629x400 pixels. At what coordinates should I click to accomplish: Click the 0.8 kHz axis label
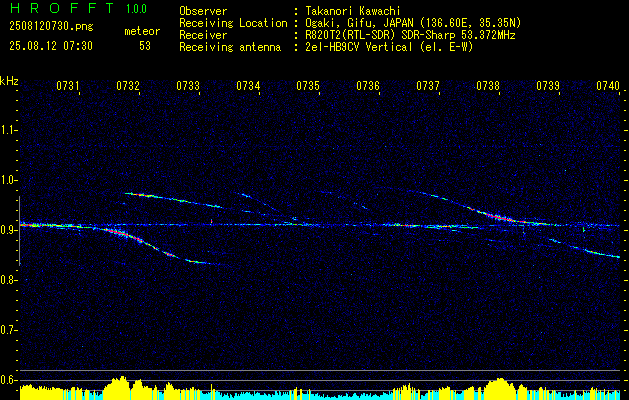8,280
